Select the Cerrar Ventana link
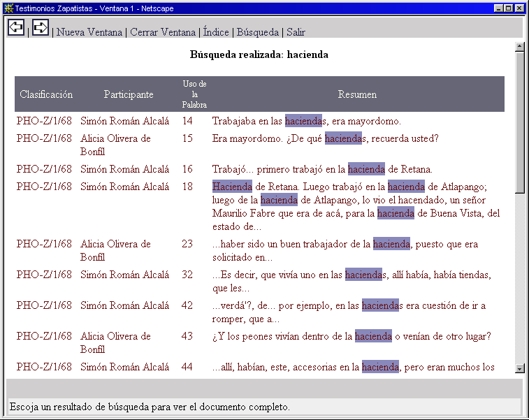This screenshot has width=529, height=420. point(162,32)
